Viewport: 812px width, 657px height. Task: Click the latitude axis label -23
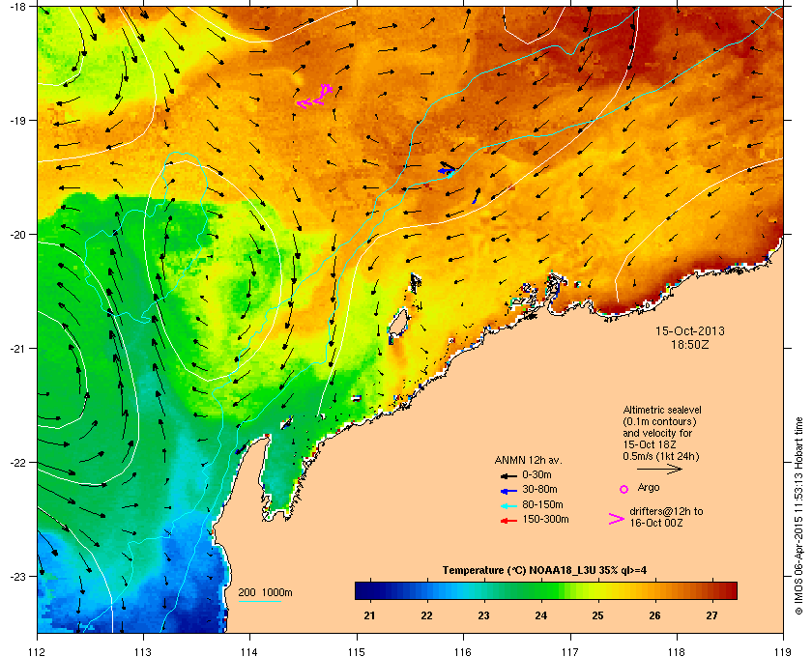17,576
